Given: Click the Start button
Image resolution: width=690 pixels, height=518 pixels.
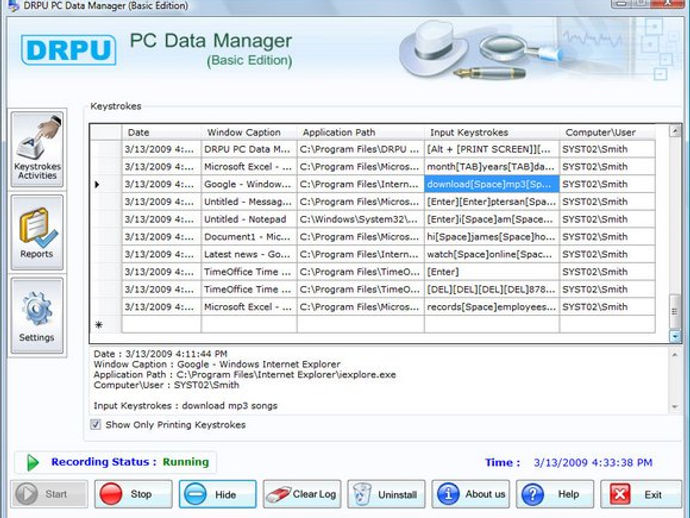Looking at the screenshot, I should coord(49,494).
